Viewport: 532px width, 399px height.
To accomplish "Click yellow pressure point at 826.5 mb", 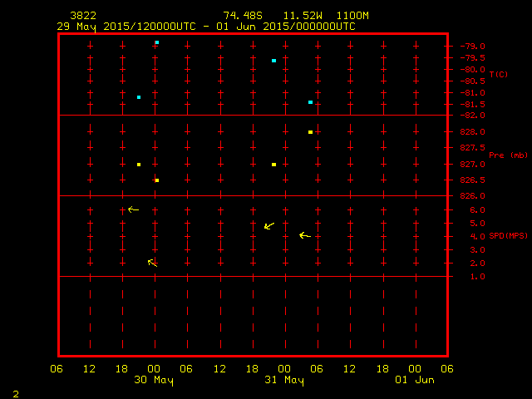I will pos(156,180).
